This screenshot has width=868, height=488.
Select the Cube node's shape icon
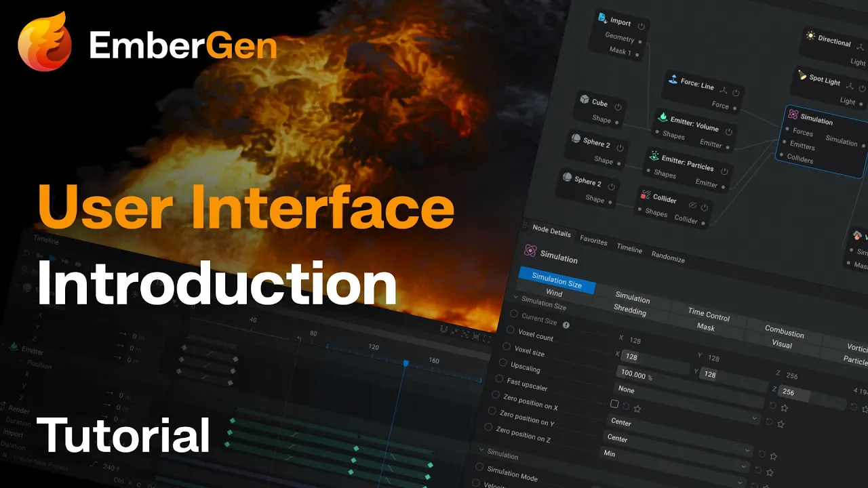coord(584,100)
